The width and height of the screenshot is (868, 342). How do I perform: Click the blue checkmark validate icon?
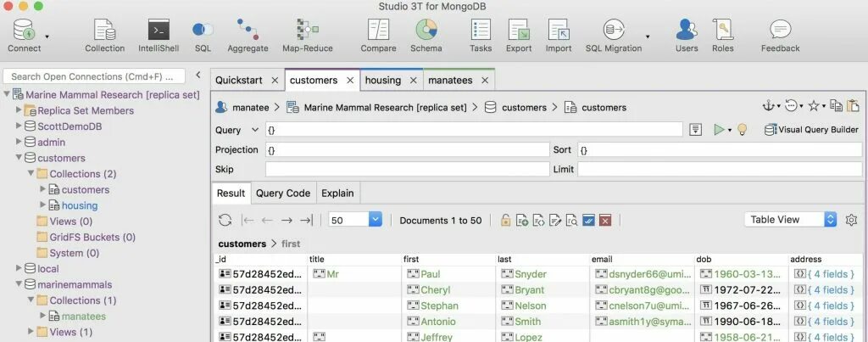(x=588, y=221)
